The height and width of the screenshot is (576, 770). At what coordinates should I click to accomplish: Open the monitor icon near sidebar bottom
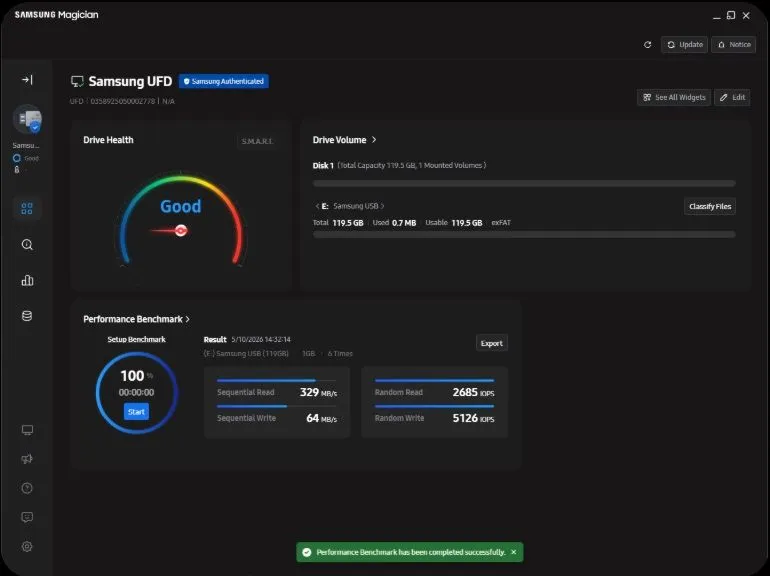pyautogui.click(x=27, y=430)
